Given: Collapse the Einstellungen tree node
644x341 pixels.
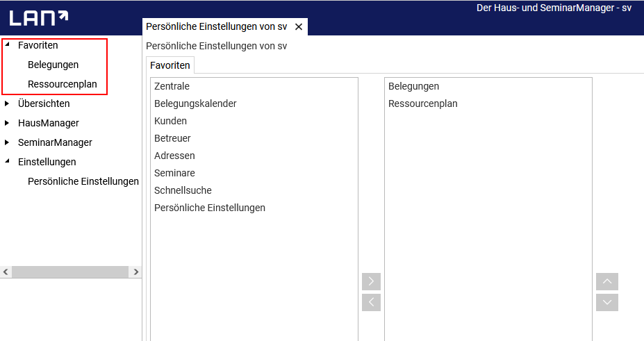Looking at the screenshot, I should 7,162.
